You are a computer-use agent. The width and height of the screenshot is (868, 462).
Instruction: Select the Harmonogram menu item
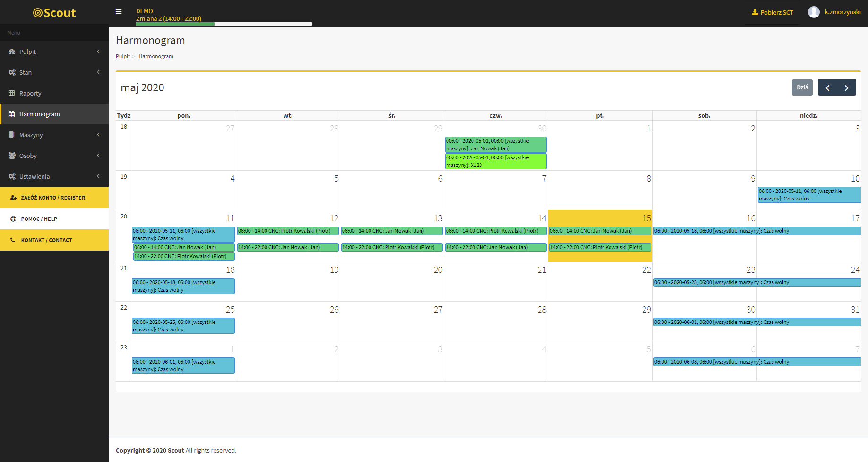coord(54,114)
